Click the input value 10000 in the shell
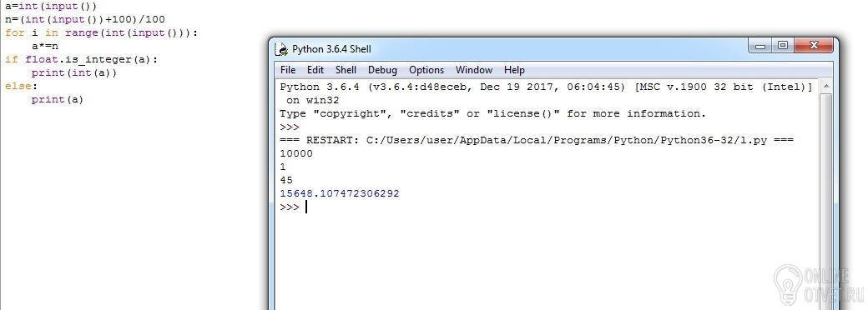 click(296, 153)
